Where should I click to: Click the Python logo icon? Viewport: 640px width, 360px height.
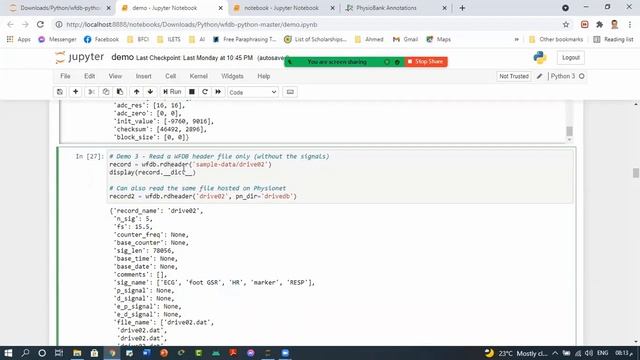(540, 58)
